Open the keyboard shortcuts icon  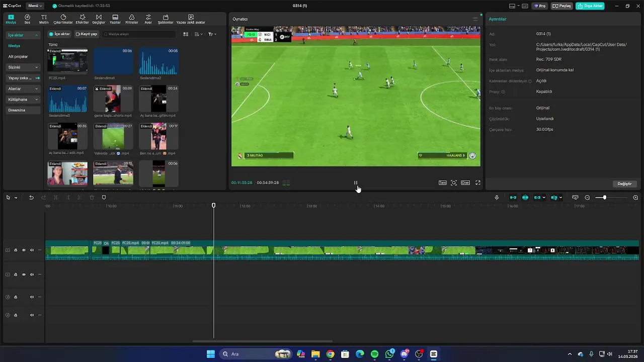coord(525,6)
